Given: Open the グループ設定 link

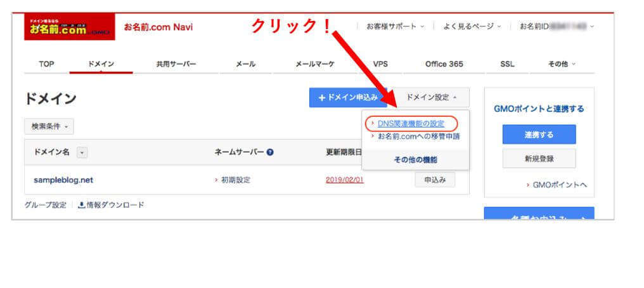Looking at the screenshot, I should tap(45, 205).
